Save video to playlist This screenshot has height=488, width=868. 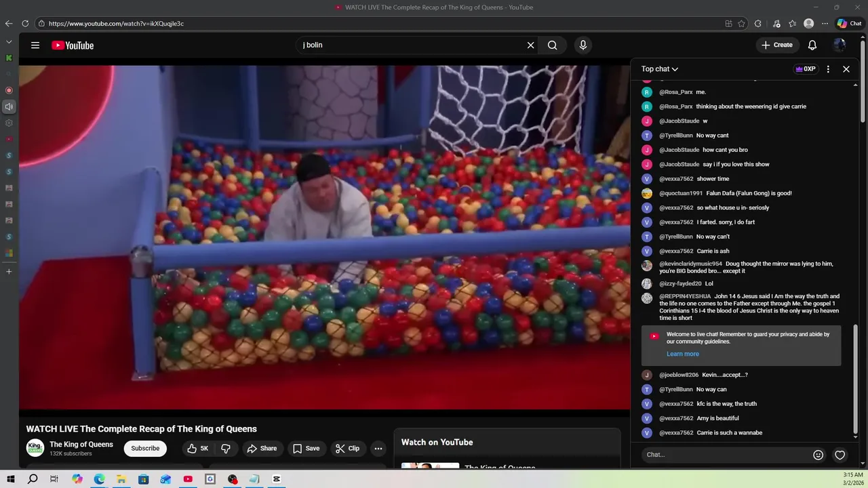[306, 448]
